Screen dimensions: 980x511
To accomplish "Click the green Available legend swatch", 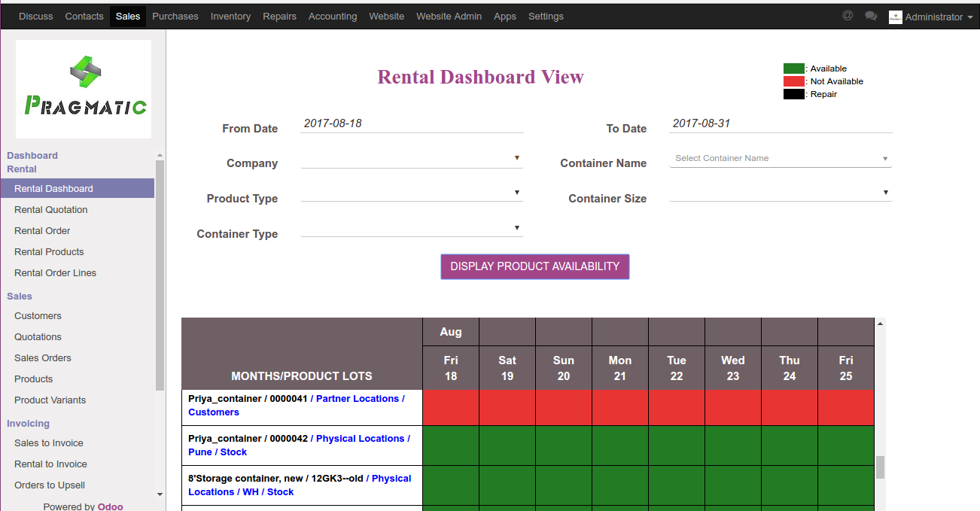I will 794,68.
